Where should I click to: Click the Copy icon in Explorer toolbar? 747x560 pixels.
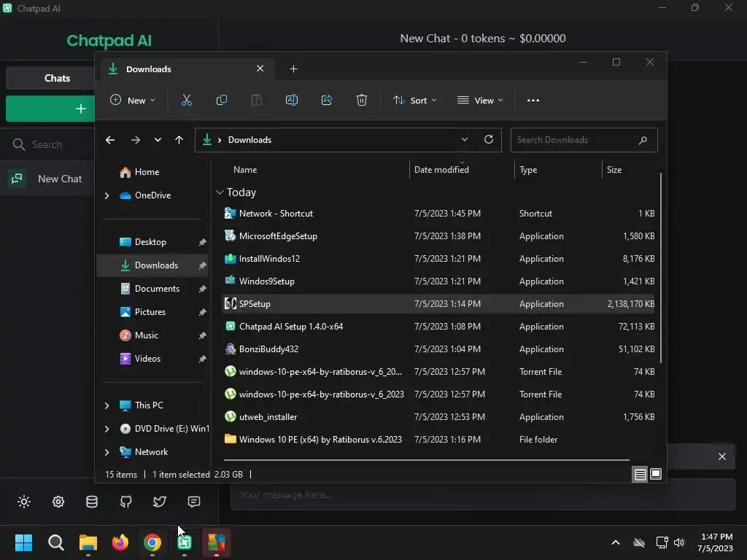(x=222, y=101)
